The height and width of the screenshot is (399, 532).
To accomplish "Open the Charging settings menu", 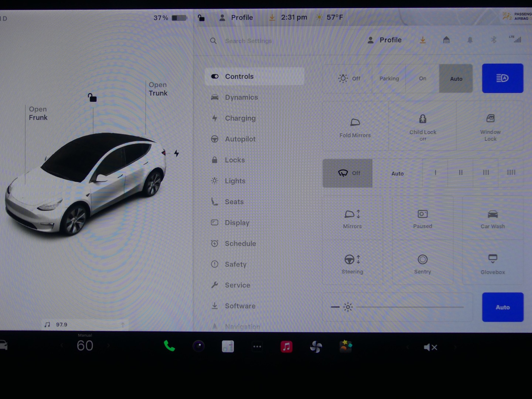I will pyautogui.click(x=240, y=118).
